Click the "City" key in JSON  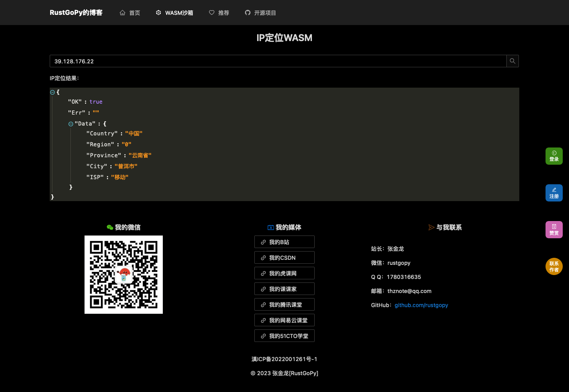(x=97, y=166)
